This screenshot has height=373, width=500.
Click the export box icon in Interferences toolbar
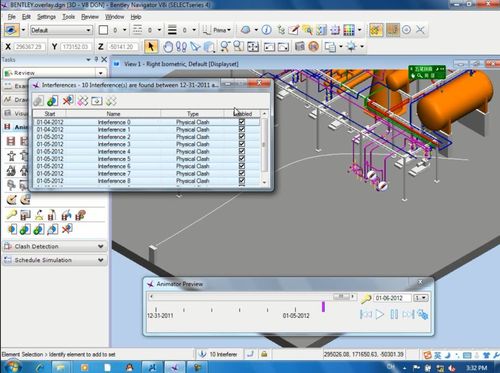tap(97, 101)
